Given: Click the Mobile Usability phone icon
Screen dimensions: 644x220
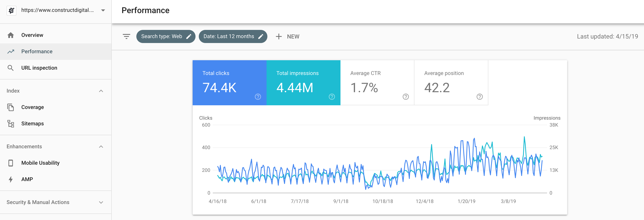Looking at the screenshot, I should point(10,163).
